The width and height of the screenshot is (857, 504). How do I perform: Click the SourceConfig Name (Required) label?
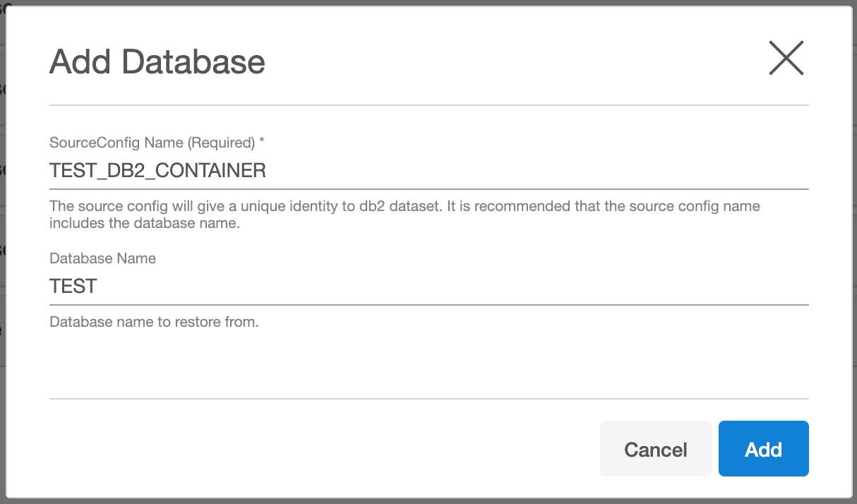coord(152,143)
